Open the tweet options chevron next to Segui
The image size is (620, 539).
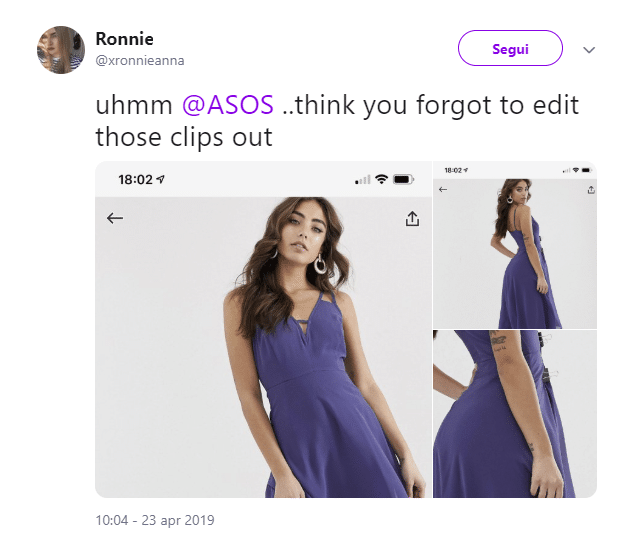(589, 49)
